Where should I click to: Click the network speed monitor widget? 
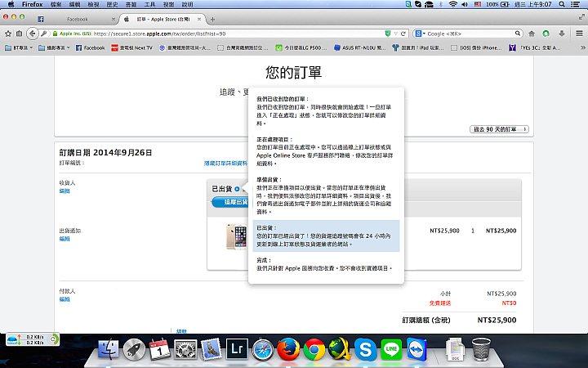[x=33, y=339]
